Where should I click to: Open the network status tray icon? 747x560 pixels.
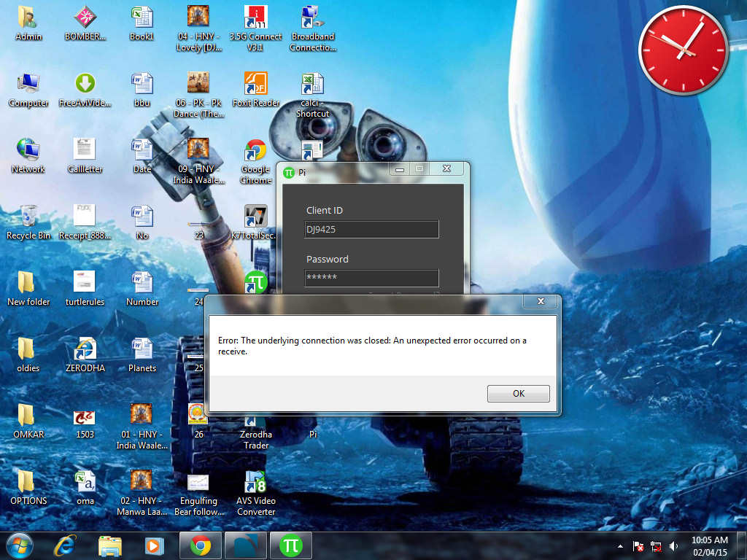coord(656,546)
